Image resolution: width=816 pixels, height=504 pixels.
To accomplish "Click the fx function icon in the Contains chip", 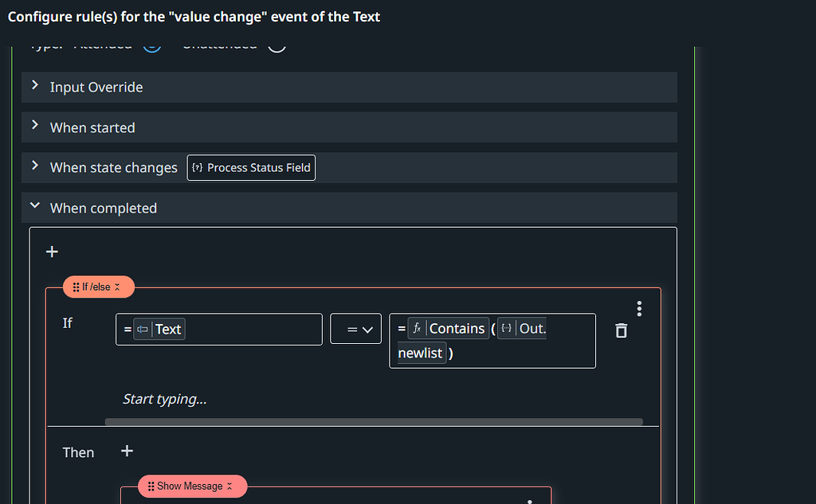I will tap(416, 328).
